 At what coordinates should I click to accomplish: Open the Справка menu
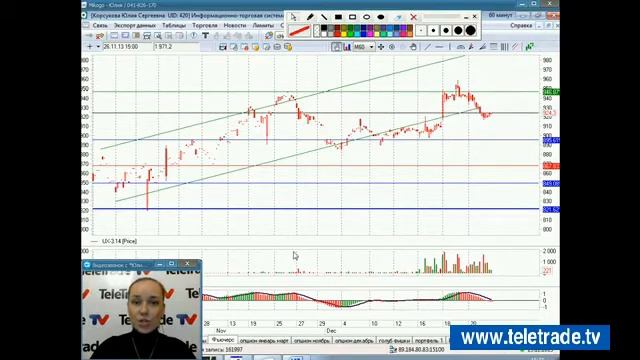click(x=521, y=25)
